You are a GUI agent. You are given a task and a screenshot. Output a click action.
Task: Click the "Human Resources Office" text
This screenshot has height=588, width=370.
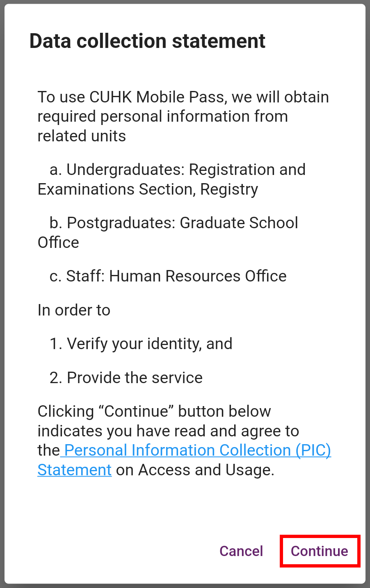click(x=198, y=276)
